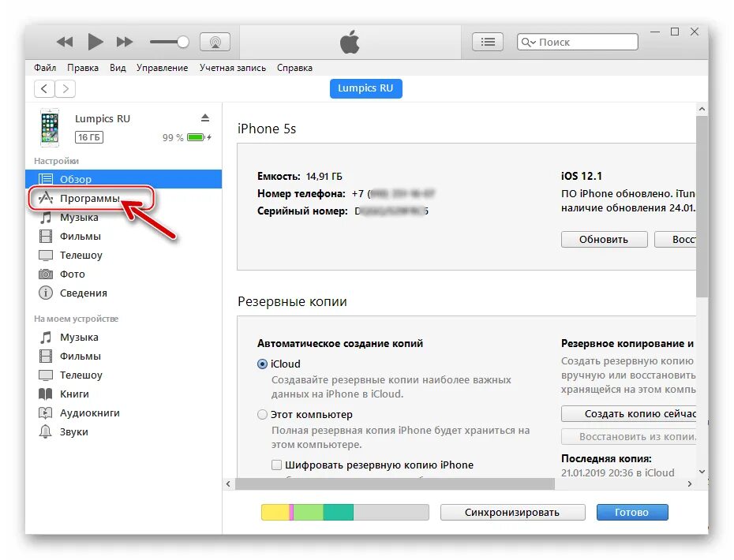Click the light green storage segment

pos(308,512)
